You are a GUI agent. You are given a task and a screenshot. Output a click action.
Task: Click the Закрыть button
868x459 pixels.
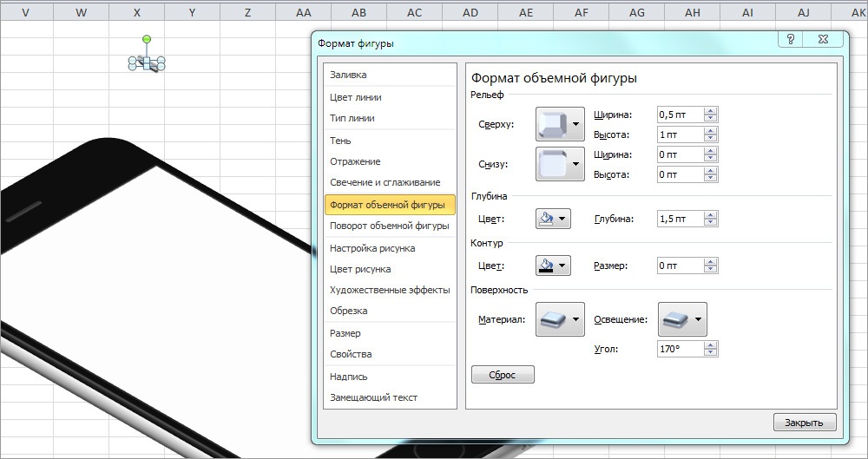[805, 423]
